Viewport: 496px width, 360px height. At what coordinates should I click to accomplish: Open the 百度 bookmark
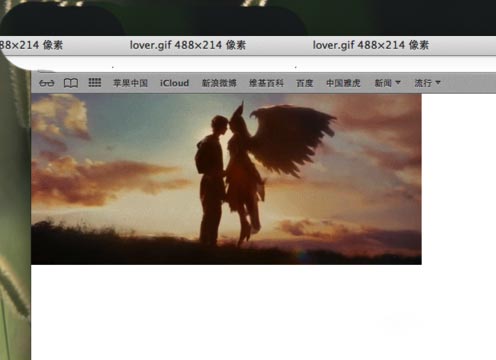(305, 83)
